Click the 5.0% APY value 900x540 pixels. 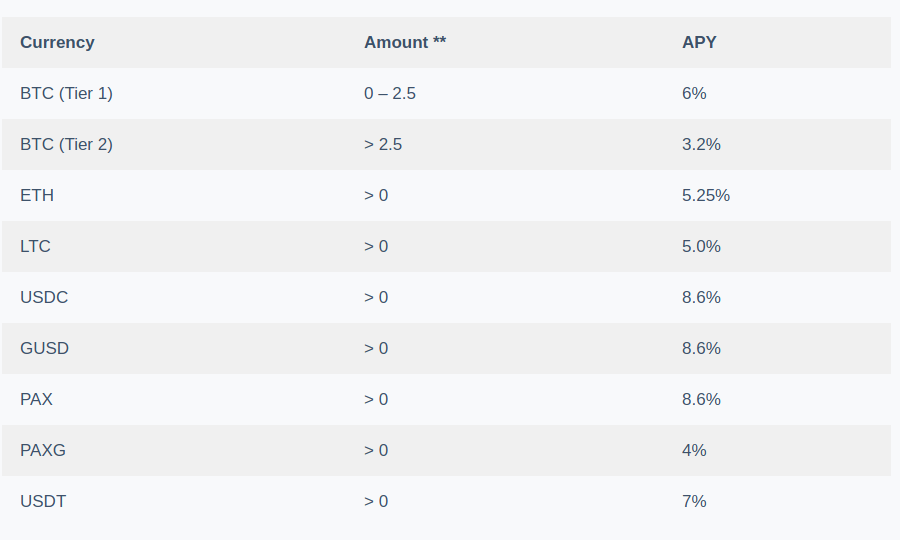(701, 246)
